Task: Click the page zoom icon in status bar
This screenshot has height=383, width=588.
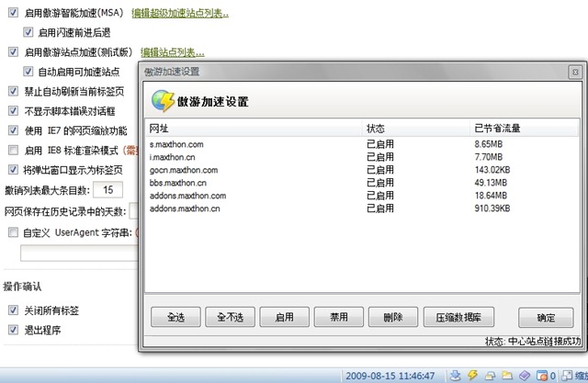Action: [x=567, y=376]
